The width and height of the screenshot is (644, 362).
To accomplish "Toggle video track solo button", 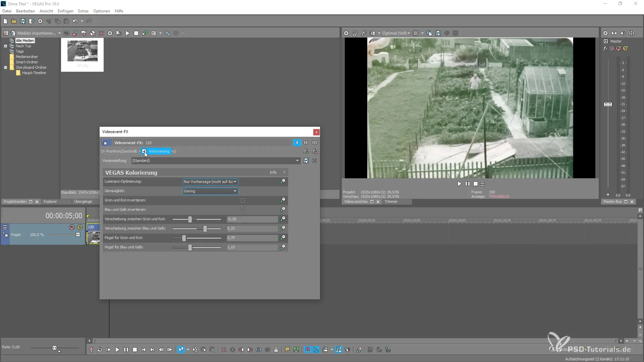I will pos(80,227).
